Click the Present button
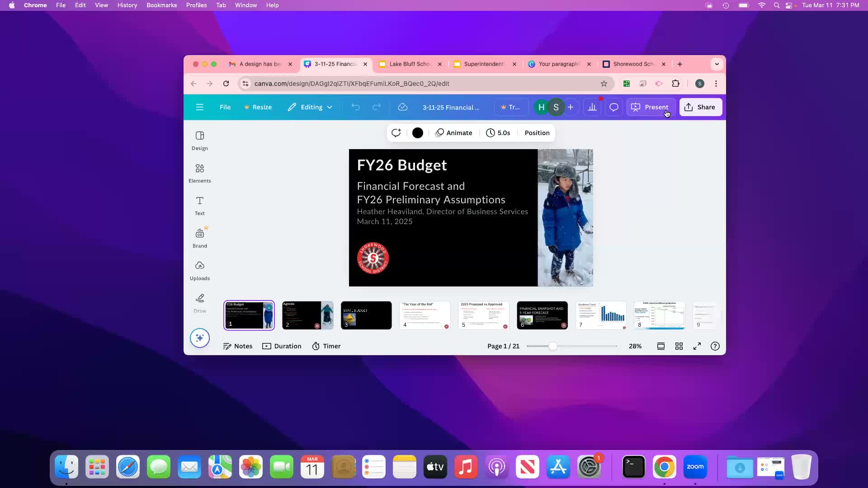Screen dimensions: 868x488 (x=651, y=107)
